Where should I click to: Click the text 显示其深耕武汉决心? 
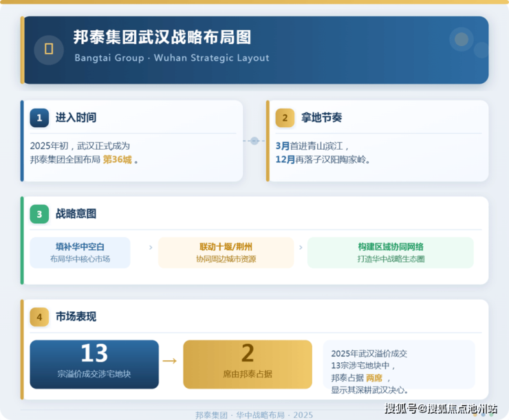point(369,390)
